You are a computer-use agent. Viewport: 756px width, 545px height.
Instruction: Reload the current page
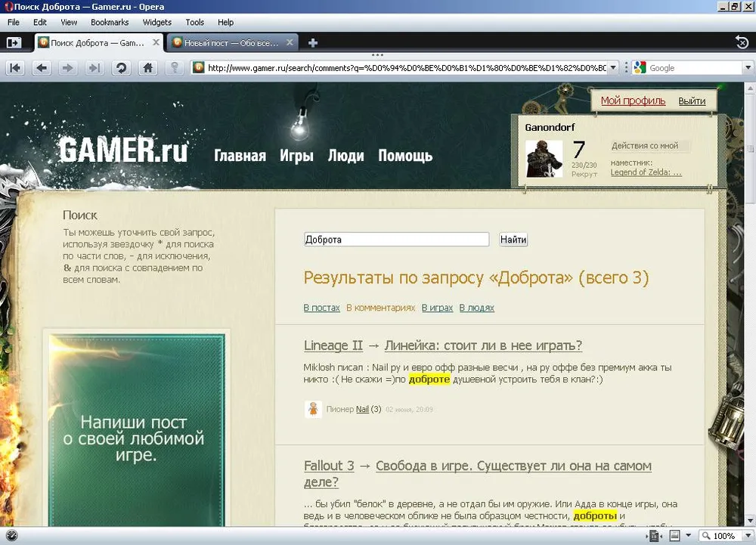121,68
